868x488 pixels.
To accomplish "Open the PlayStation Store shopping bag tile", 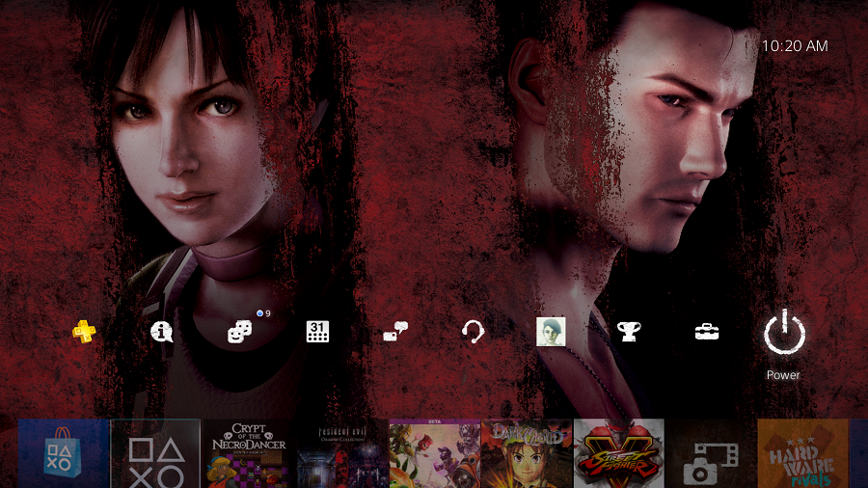I will tap(64, 453).
